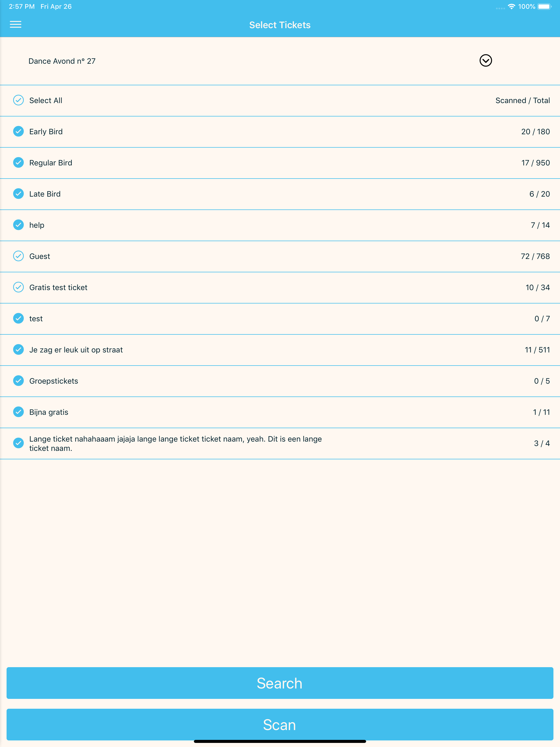Toggle the test ticket checkmark
Viewport: 560px width, 747px height.
[18, 319]
